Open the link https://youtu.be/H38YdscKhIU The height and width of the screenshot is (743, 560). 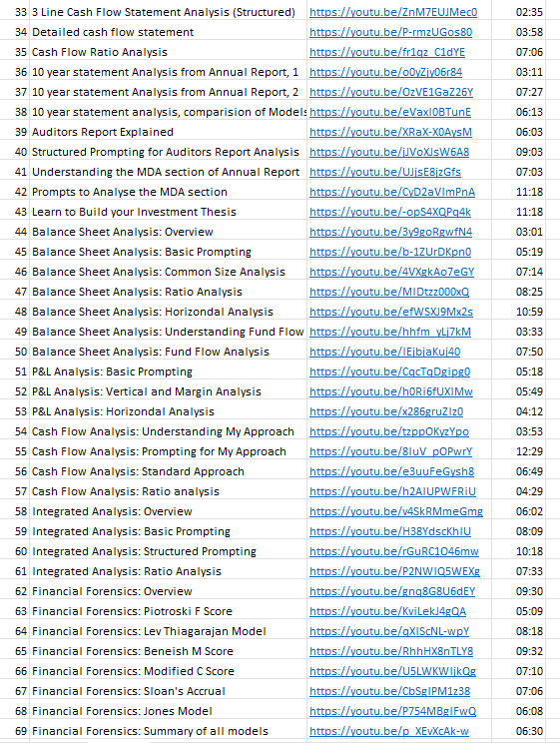[x=390, y=531]
